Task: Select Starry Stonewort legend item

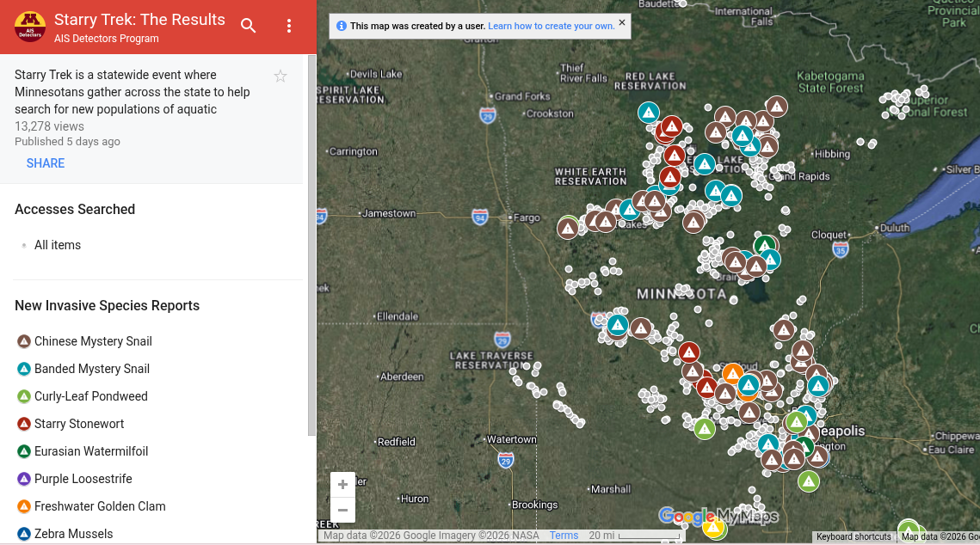Action: pos(79,423)
